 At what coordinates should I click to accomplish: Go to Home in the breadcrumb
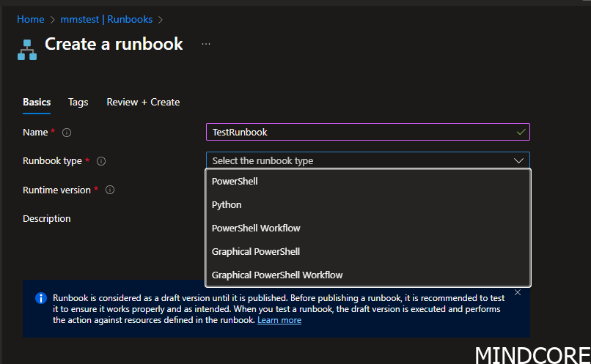point(31,20)
